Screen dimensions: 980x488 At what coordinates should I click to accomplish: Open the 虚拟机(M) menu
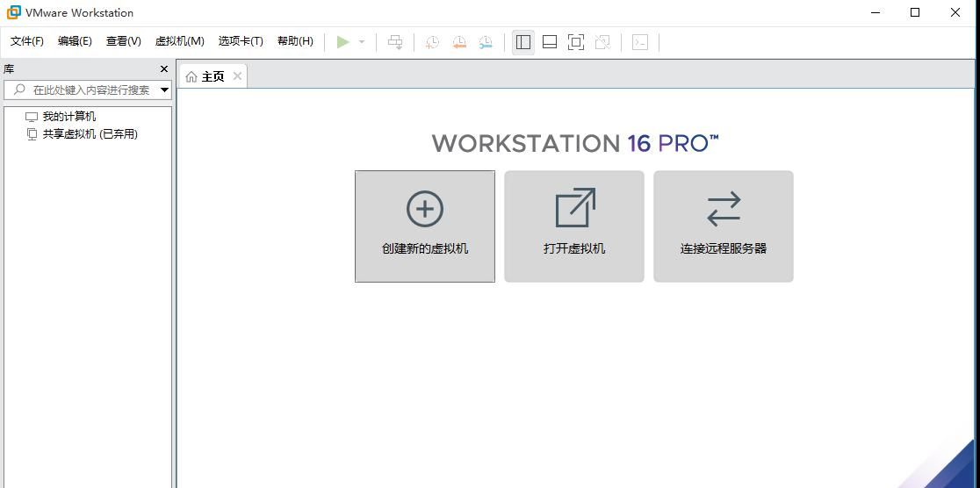pos(179,41)
